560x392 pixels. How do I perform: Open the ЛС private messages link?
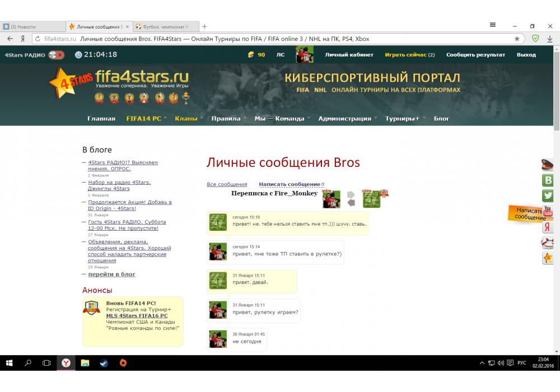(x=281, y=55)
